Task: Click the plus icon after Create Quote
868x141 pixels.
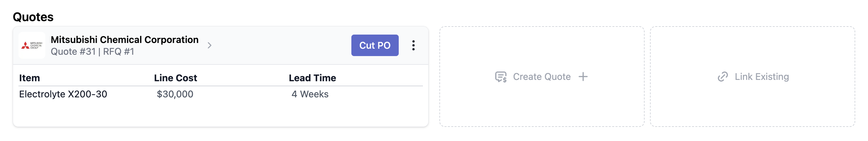Action: click(583, 77)
